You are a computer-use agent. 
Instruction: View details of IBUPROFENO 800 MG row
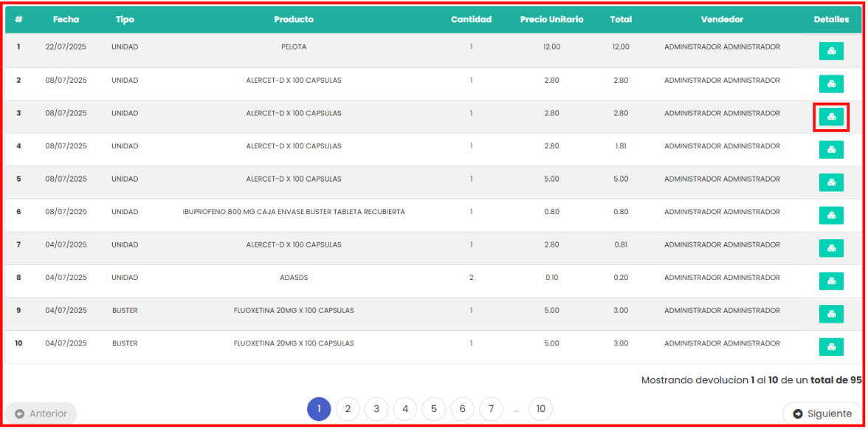[831, 216]
